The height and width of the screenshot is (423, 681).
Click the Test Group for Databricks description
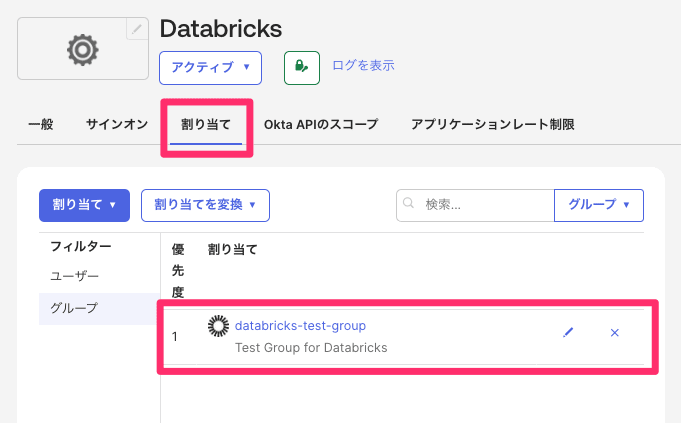tap(311, 348)
